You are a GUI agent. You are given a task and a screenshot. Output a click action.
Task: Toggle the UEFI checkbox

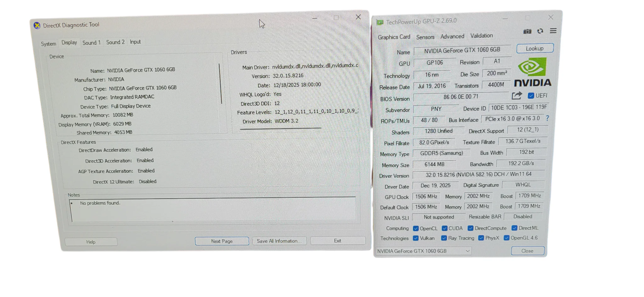531,95
